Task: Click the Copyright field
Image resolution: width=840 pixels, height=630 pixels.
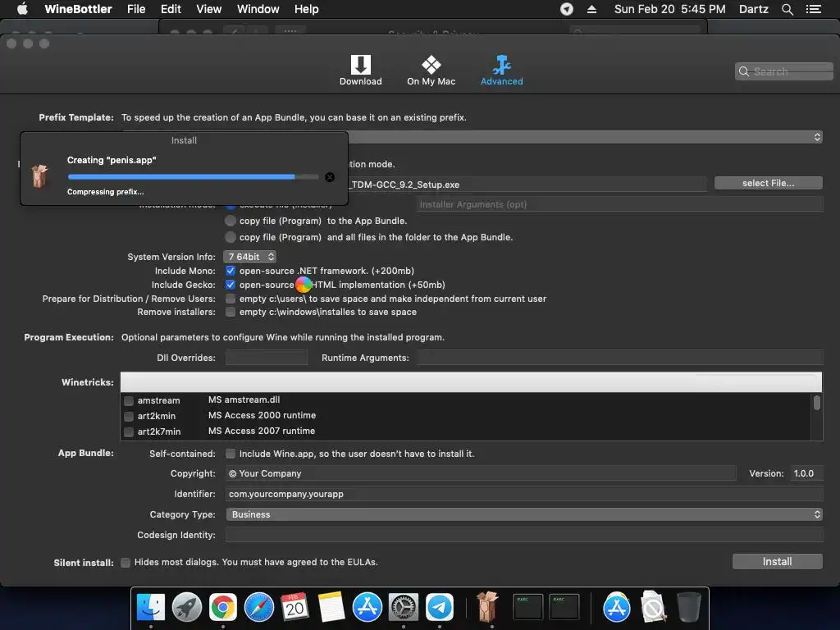Action: pos(481,473)
